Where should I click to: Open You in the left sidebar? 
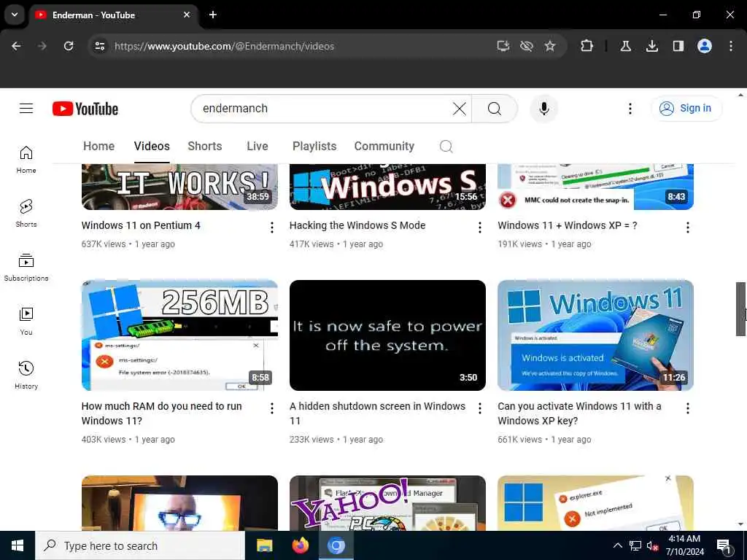pos(26,321)
